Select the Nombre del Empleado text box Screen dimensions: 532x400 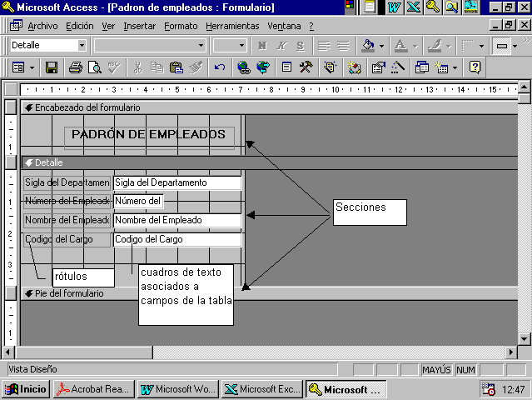(177, 220)
